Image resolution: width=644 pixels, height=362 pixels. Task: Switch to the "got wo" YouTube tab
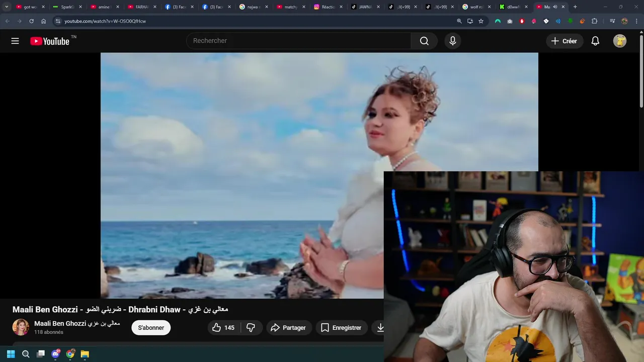click(28, 7)
